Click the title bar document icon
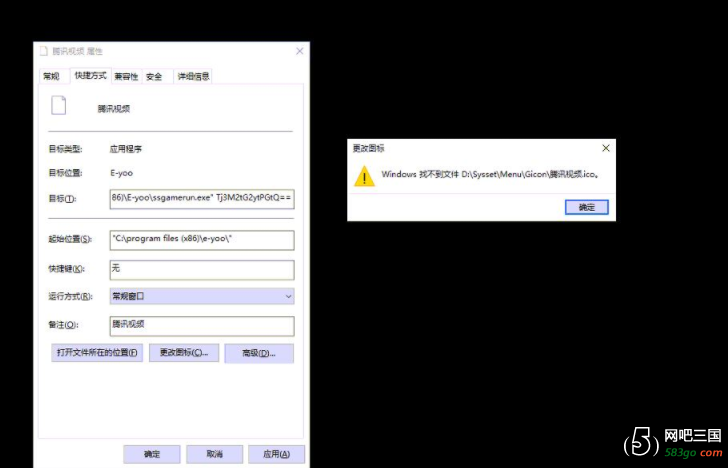This screenshot has height=468, width=728. [x=44, y=51]
